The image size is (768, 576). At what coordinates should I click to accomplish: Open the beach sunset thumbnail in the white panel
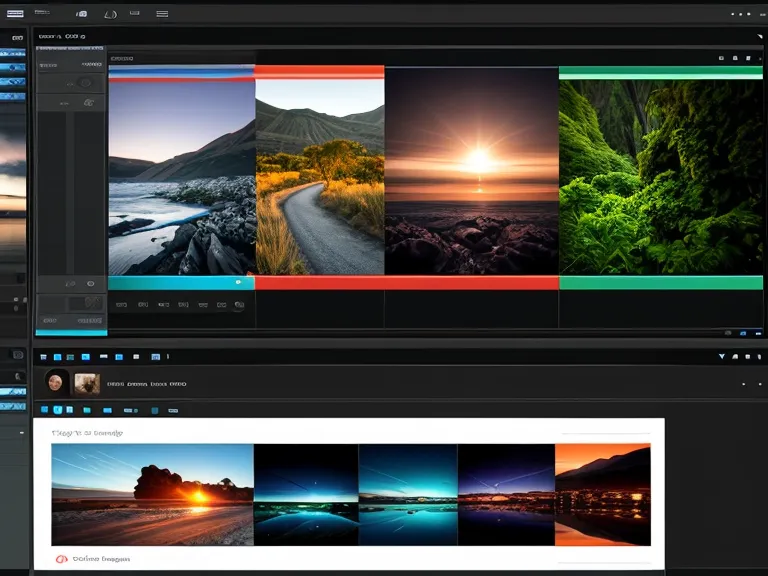tap(152, 494)
